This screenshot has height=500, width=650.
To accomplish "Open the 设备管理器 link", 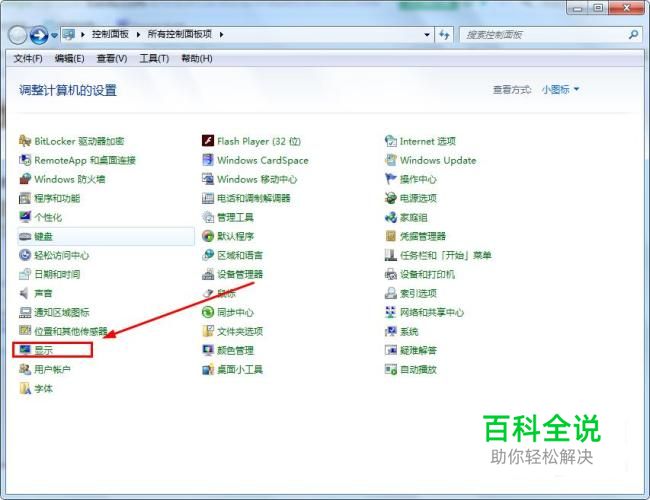I will point(240,274).
